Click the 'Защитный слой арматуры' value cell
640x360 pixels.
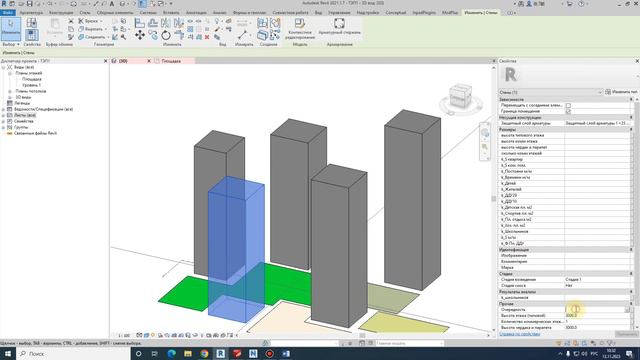point(597,123)
